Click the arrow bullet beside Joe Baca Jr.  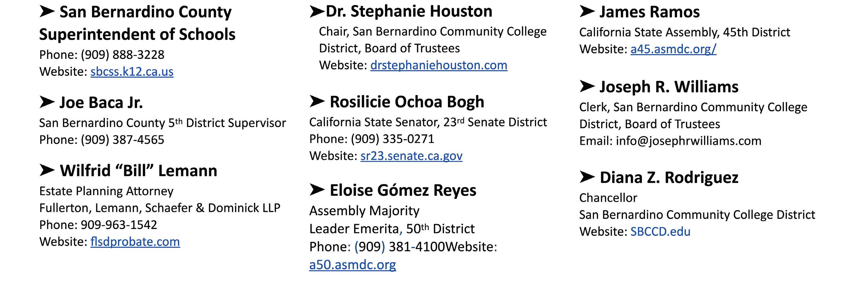(46, 102)
